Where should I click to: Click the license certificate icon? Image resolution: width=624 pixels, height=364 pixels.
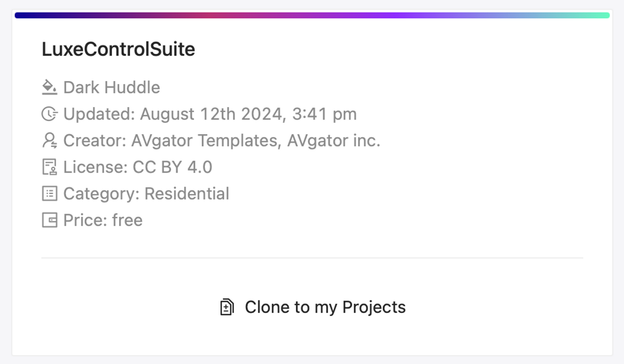pos(49,167)
